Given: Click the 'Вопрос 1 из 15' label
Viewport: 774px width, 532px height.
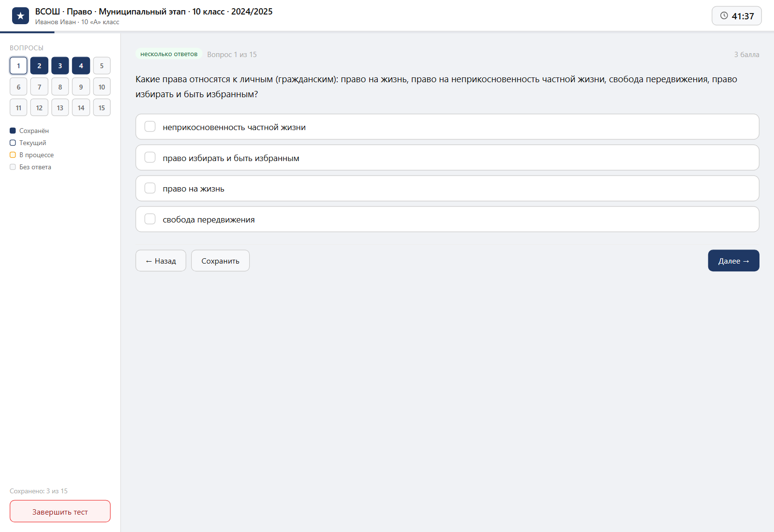Looking at the screenshot, I should [x=232, y=55].
